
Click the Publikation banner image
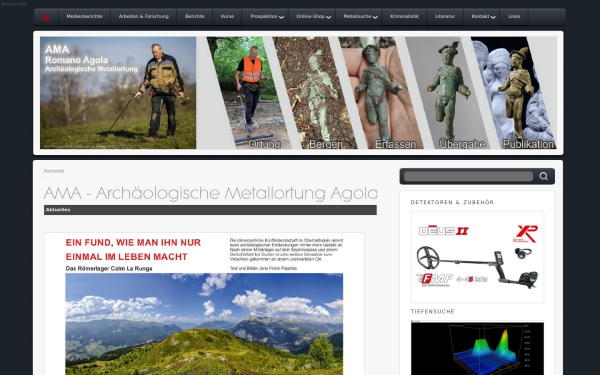[514, 93]
